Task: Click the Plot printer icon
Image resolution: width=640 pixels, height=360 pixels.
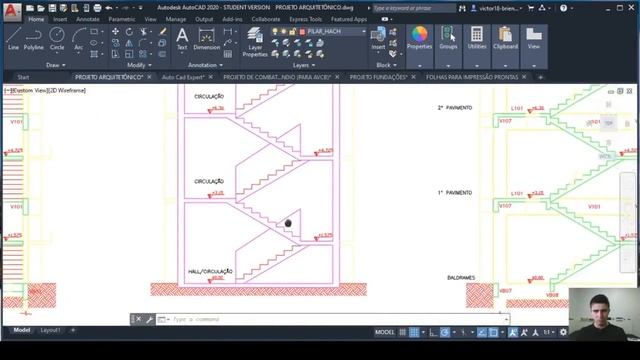Action: [x=97, y=8]
